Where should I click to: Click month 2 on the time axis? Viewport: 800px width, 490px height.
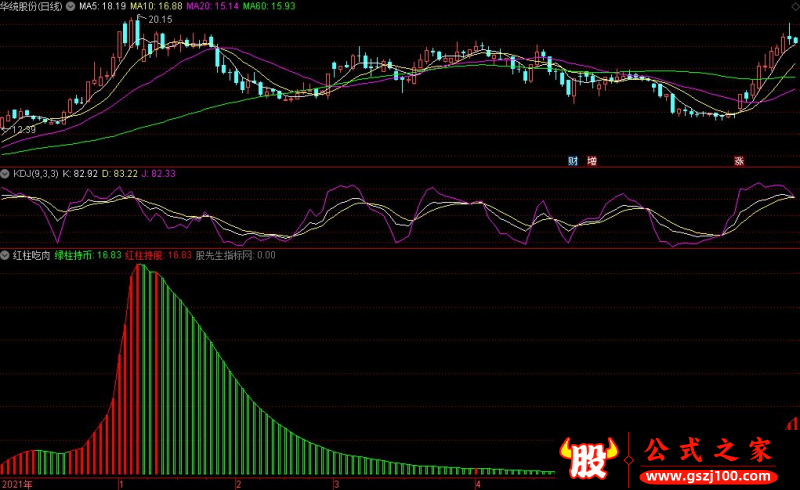(239, 484)
